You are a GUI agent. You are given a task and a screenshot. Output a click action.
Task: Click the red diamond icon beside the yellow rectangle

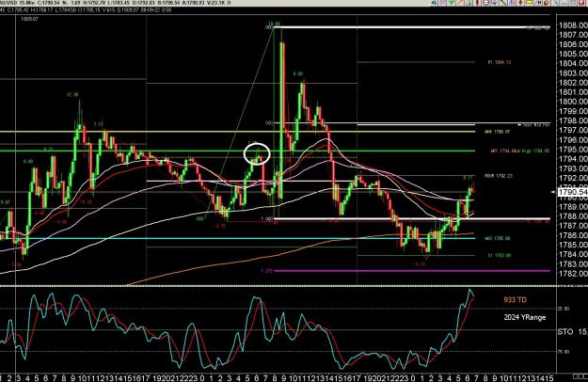point(520,2)
